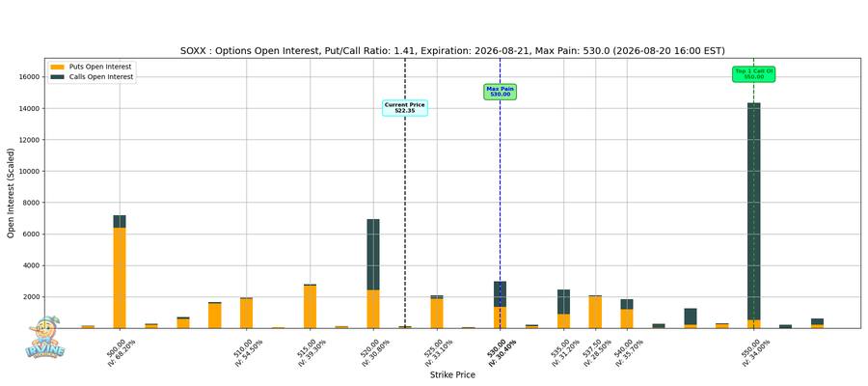Click the '525.00 IV: 33.10%' strike label
Image resolution: width=868 pixels, height=386 pixels.
(438, 353)
